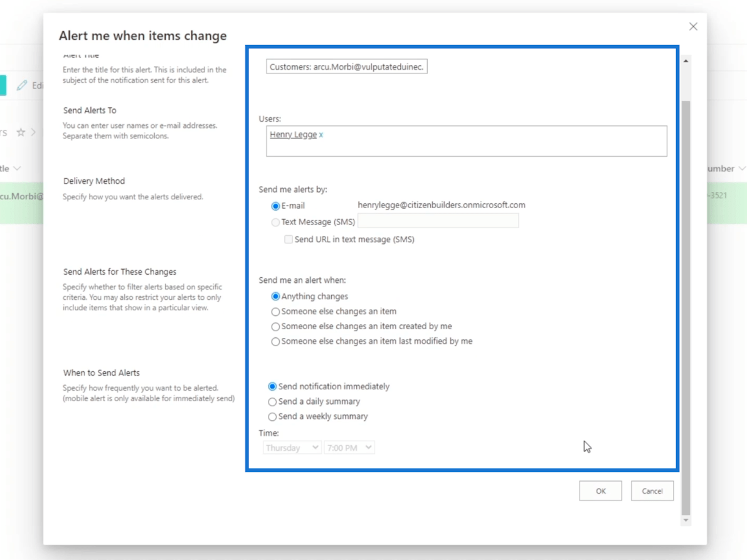
Task: Select Text Message (SMS) delivery option
Action: [275, 223]
